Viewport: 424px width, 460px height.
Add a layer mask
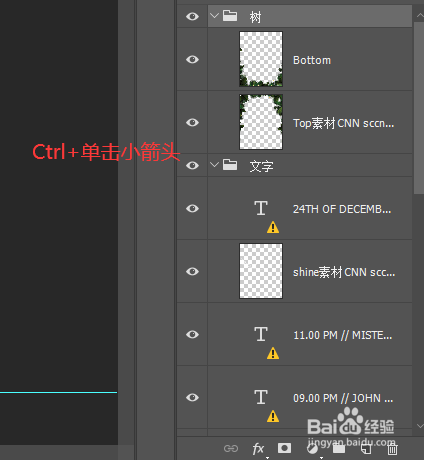click(x=284, y=448)
